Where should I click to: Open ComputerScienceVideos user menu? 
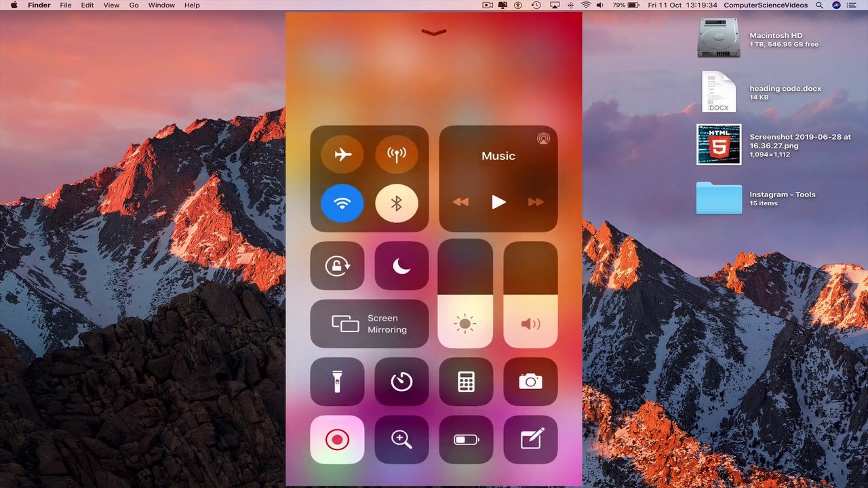tap(766, 5)
